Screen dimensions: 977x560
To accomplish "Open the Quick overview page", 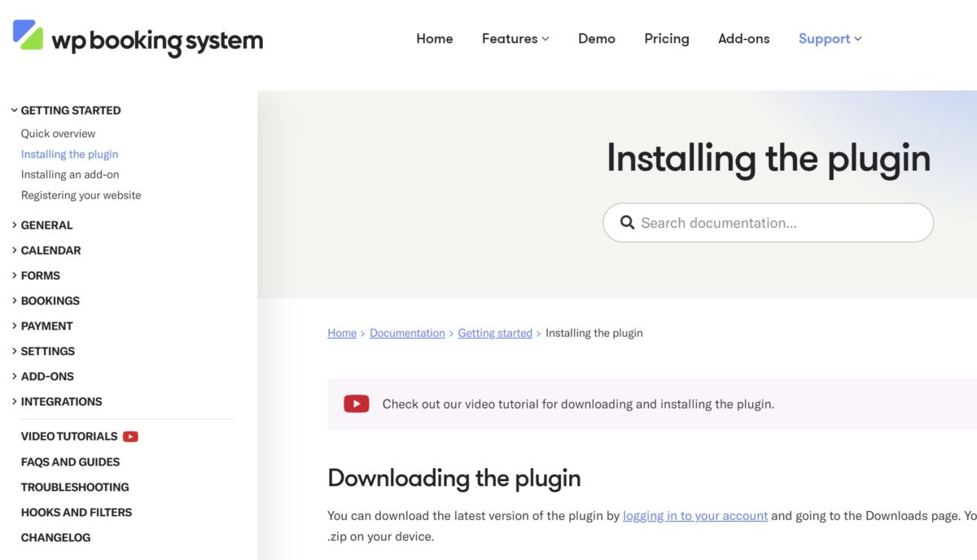I will point(58,133).
